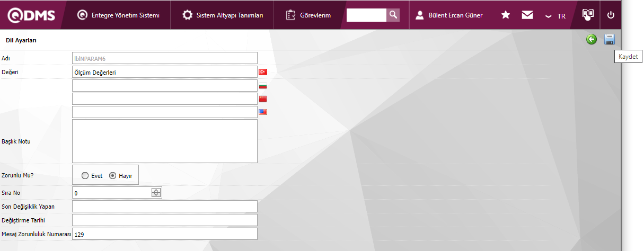Open the messages envelope icon
Screen dimensions: 644x251
point(527,15)
